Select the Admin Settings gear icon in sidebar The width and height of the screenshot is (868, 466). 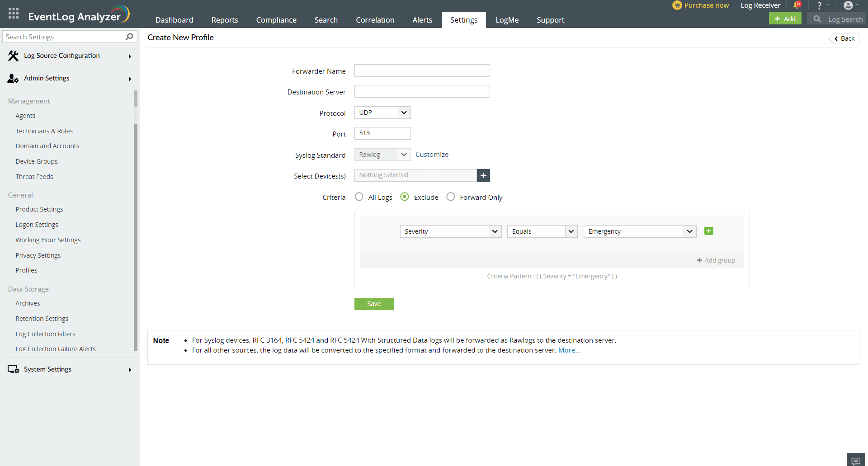click(12, 78)
